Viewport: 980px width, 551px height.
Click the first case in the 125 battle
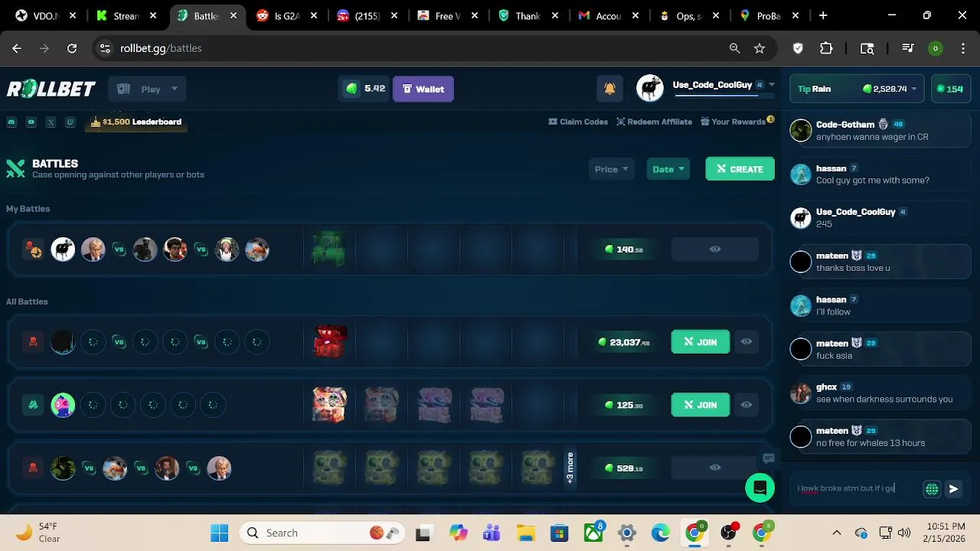pyautogui.click(x=330, y=405)
